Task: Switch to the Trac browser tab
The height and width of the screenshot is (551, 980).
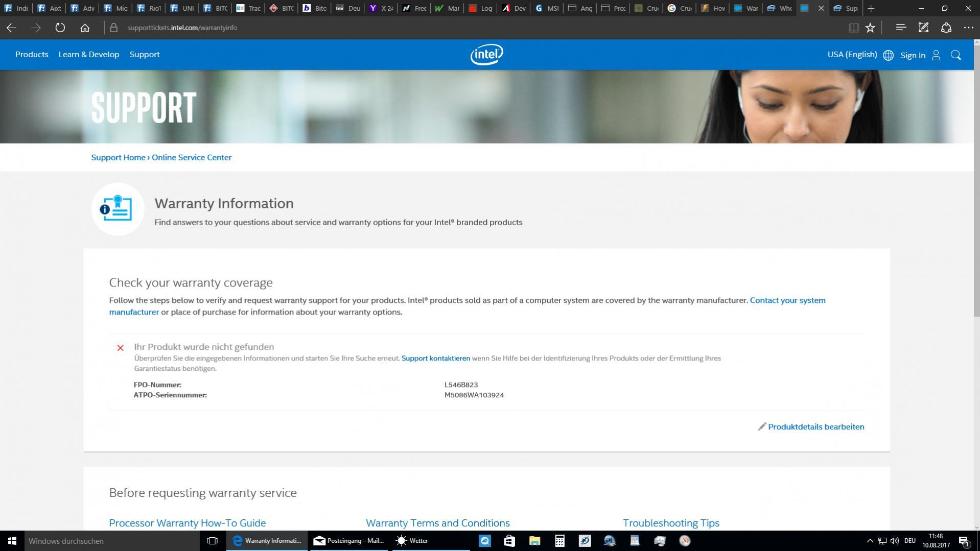Action: pos(248,8)
